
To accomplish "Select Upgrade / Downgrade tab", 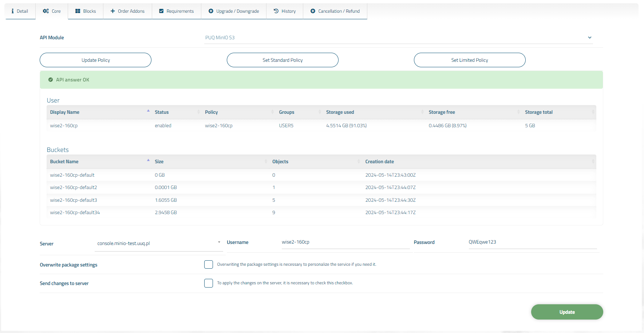I will click(234, 11).
